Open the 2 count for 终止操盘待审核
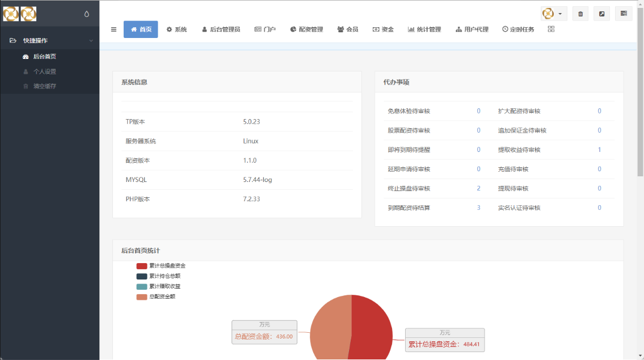644x360 pixels. (x=478, y=188)
